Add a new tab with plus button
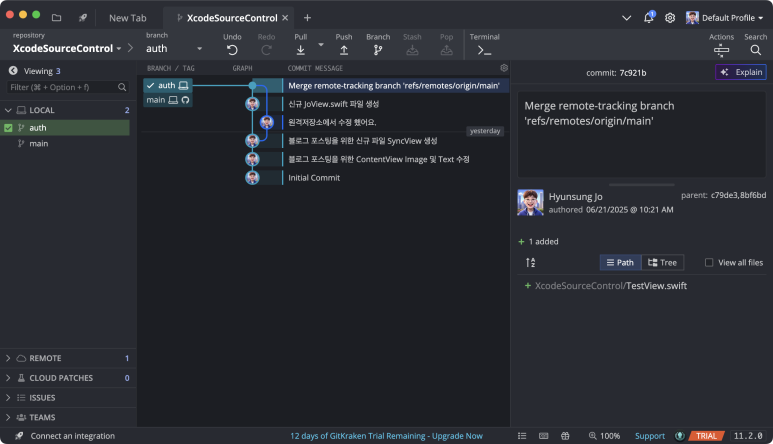 307,18
